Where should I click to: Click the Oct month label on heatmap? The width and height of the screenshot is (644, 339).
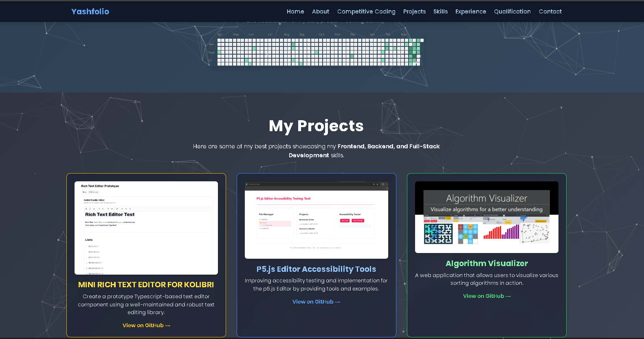coord(322,35)
